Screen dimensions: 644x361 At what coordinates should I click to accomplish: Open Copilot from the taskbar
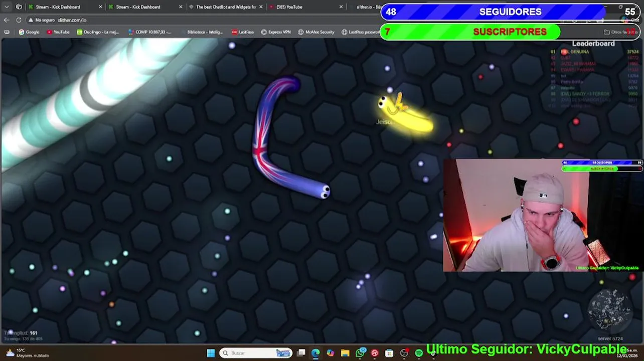point(330,353)
